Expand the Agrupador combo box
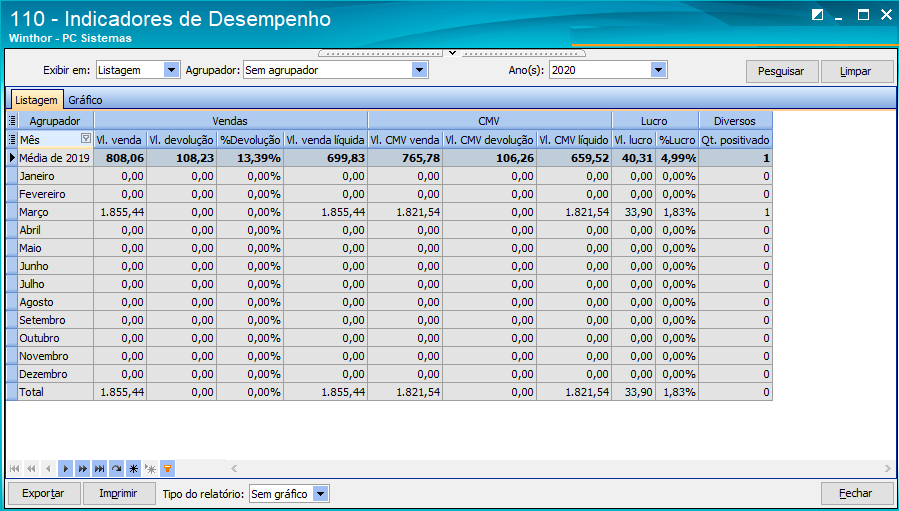 pyautogui.click(x=420, y=70)
